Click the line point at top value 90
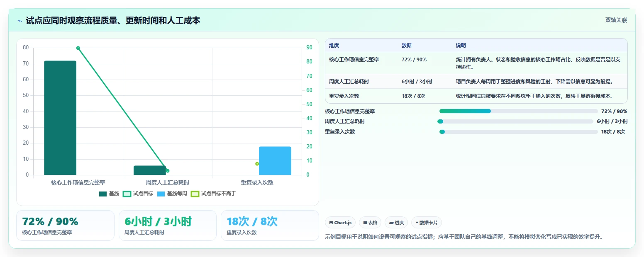 pos(78,48)
